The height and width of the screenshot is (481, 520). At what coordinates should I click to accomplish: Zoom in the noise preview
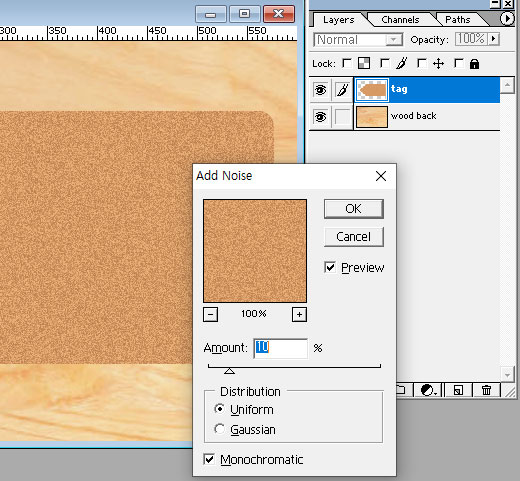click(x=299, y=314)
